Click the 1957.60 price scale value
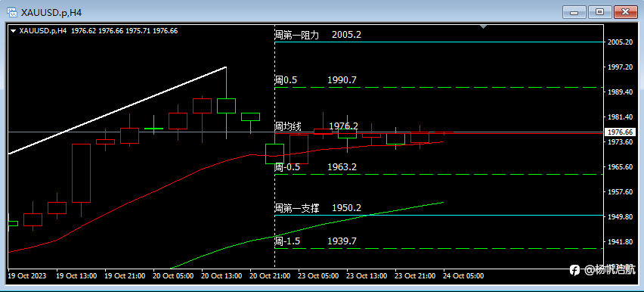The image size is (644, 292). pyautogui.click(x=620, y=192)
